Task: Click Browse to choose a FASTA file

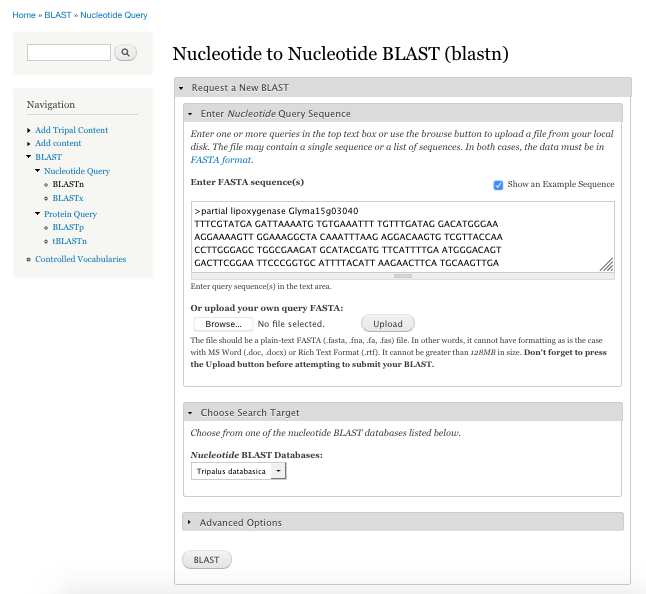Action: [x=222, y=324]
